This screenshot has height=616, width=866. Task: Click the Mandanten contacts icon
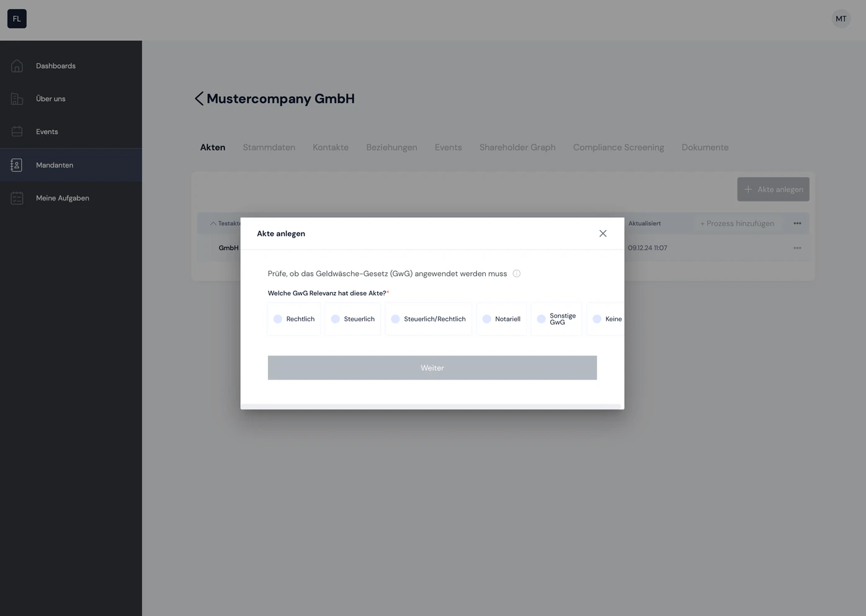(17, 165)
